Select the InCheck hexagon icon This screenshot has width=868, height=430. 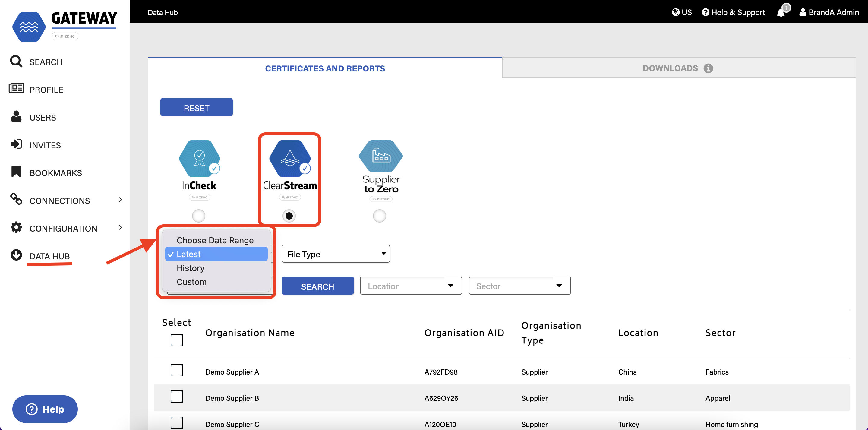coord(199,158)
